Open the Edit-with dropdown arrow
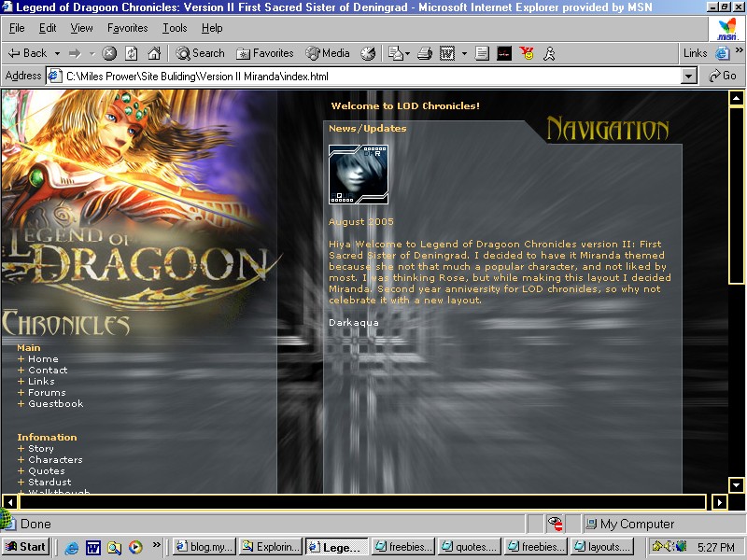The image size is (747, 560). 464,54
